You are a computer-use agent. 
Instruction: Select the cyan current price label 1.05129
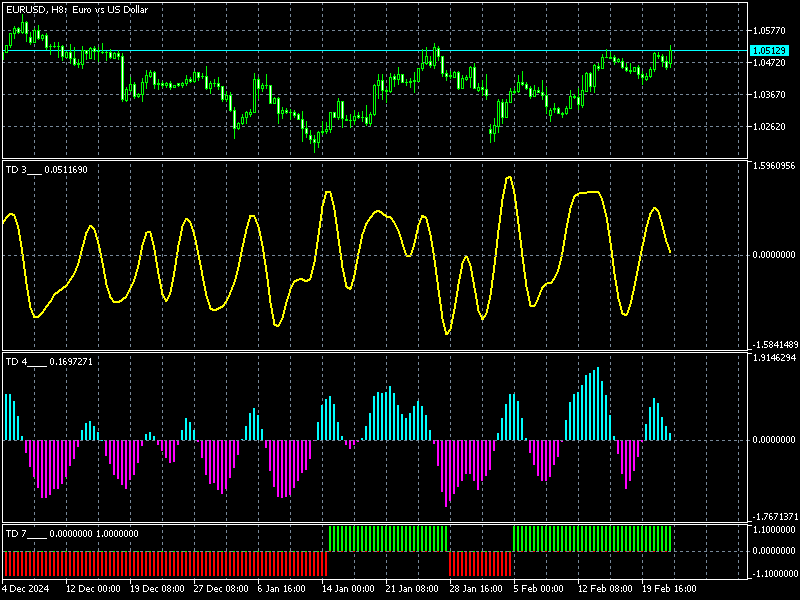(769, 51)
